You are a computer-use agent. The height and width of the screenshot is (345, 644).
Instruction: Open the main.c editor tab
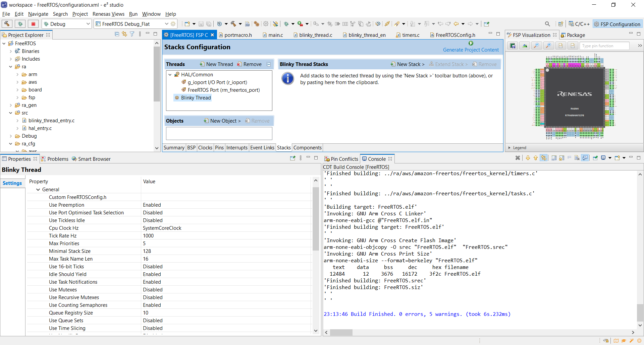pyautogui.click(x=273, y=35)
